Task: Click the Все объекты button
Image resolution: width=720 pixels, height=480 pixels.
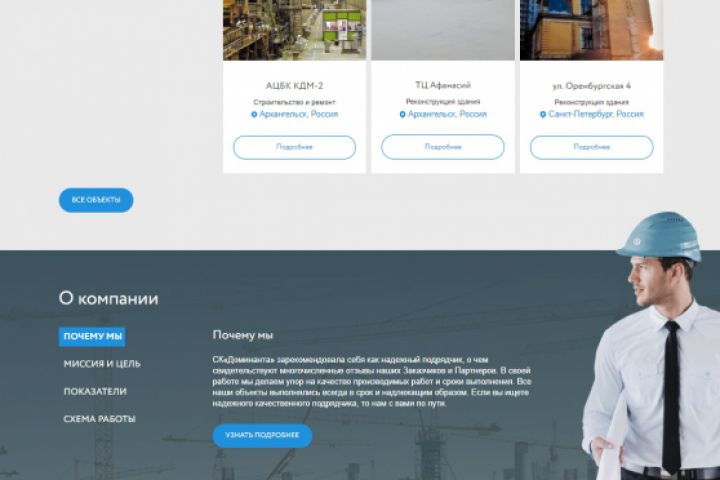Action: 96,200
